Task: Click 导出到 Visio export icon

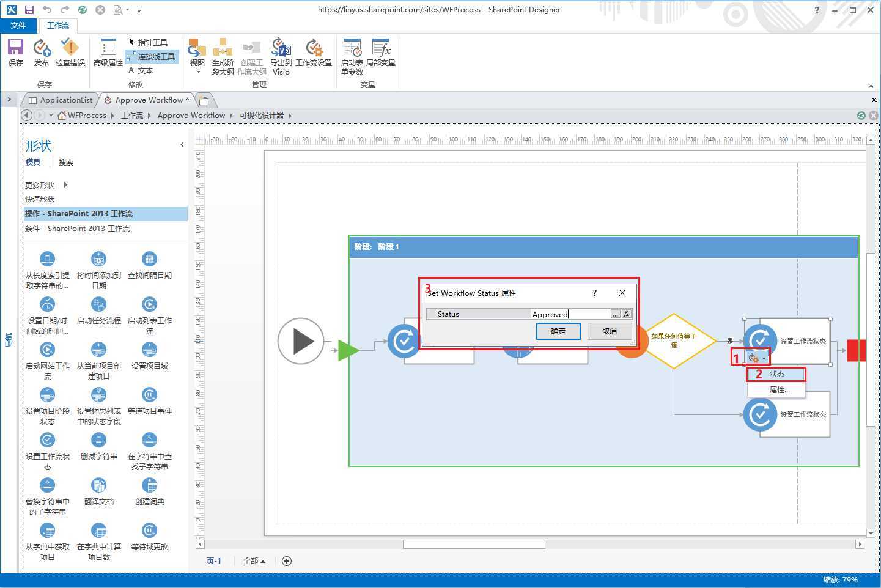Action: [x=281, y=57]
